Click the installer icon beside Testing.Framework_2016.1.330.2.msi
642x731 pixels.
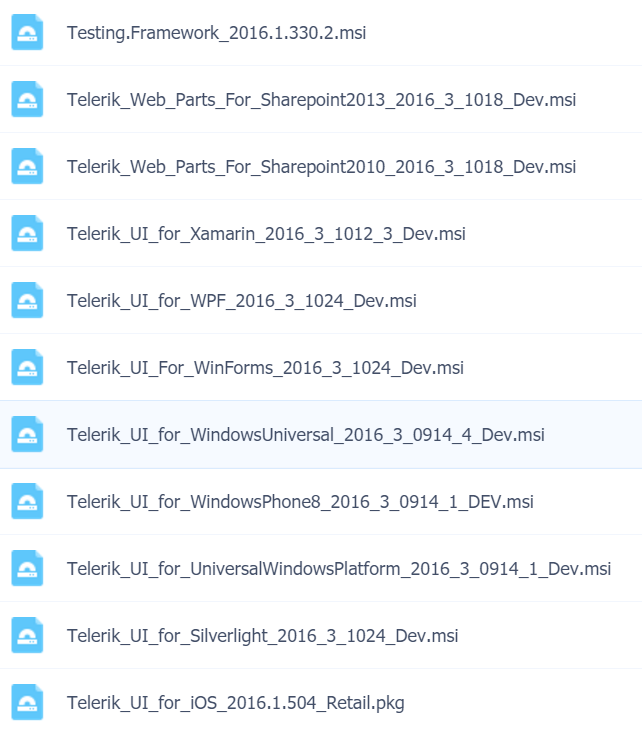(27, 32)
